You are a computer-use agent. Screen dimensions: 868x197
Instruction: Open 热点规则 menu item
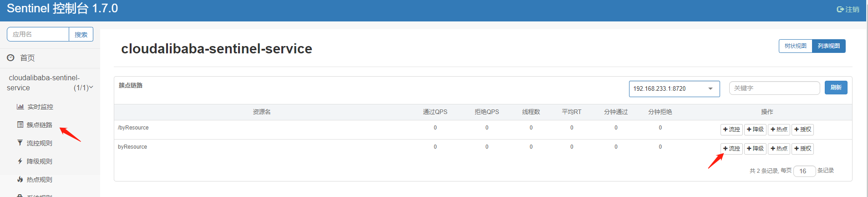(39, 180)
